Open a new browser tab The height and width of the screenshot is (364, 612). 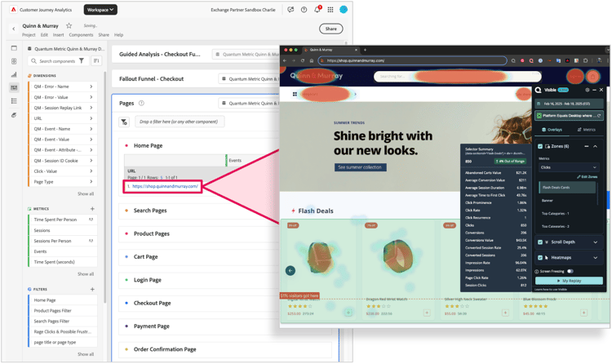(x=366, y=50)
